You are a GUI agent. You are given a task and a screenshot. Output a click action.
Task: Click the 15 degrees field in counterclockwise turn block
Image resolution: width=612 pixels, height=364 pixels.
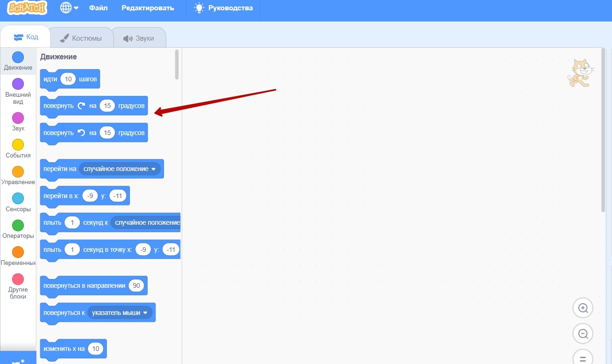[x=107, y=133]
